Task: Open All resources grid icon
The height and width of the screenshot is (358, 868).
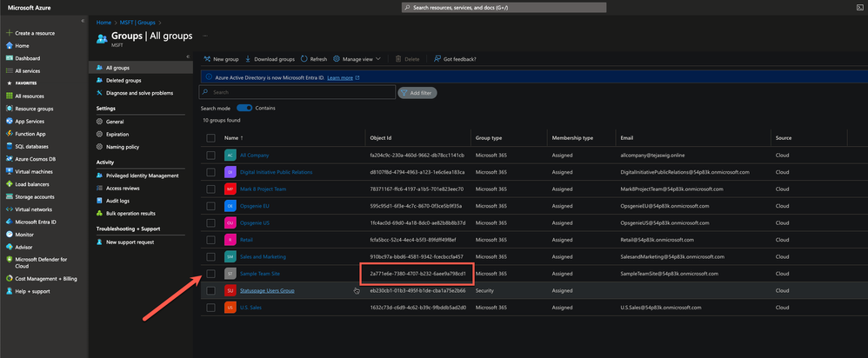Action: point(10,96)
